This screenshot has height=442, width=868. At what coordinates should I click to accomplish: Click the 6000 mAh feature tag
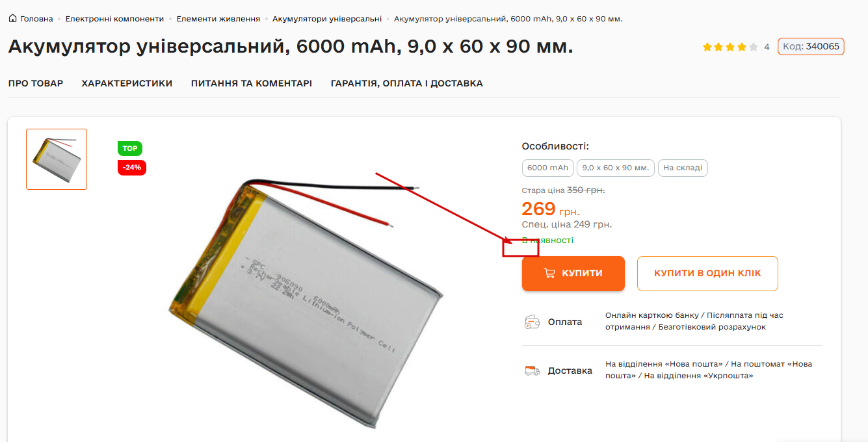pos(548,168)
